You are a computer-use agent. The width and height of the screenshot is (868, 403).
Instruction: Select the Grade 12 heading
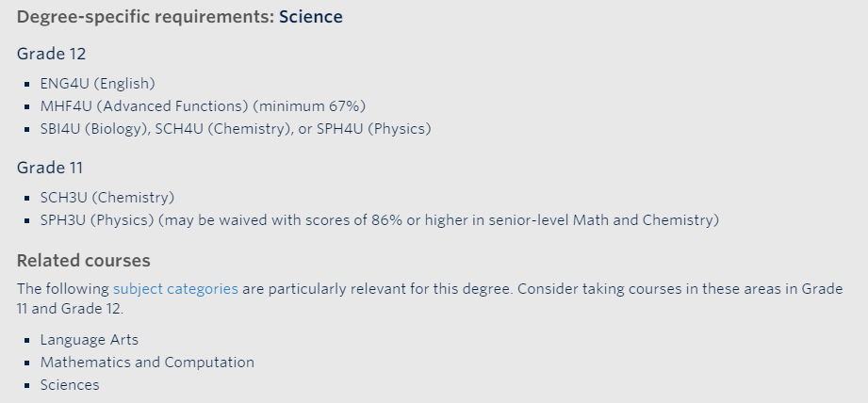coord(52,55)
